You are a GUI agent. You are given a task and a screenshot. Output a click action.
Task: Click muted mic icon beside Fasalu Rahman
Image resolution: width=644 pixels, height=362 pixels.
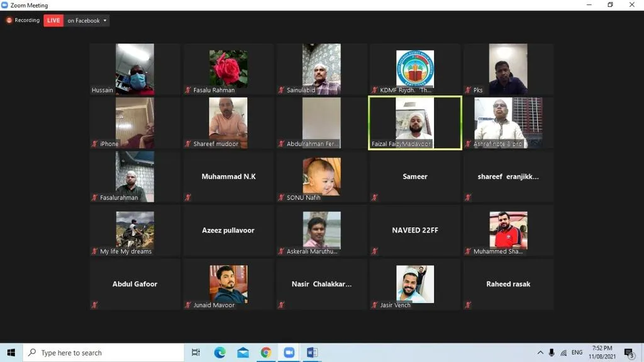(x=188, y=90)
